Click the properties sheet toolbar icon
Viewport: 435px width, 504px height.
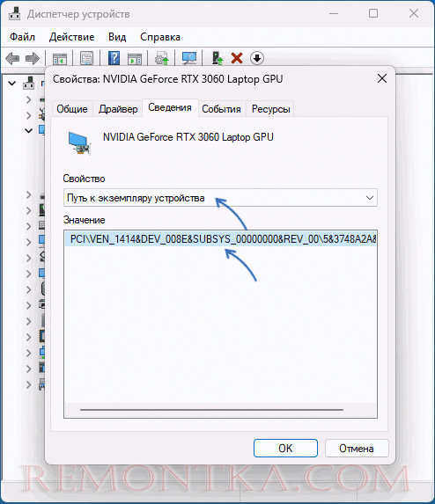click(x=86, y=59)
